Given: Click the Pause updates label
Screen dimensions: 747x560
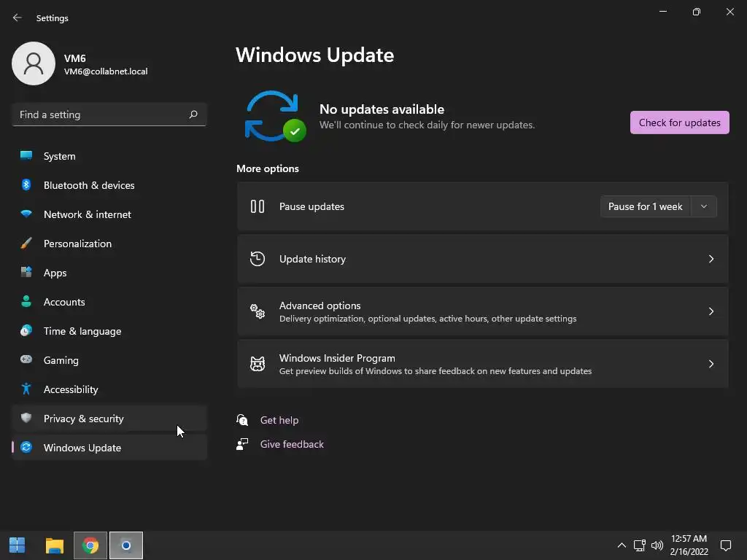Looking at the screenshot, I should coord(311,206).
